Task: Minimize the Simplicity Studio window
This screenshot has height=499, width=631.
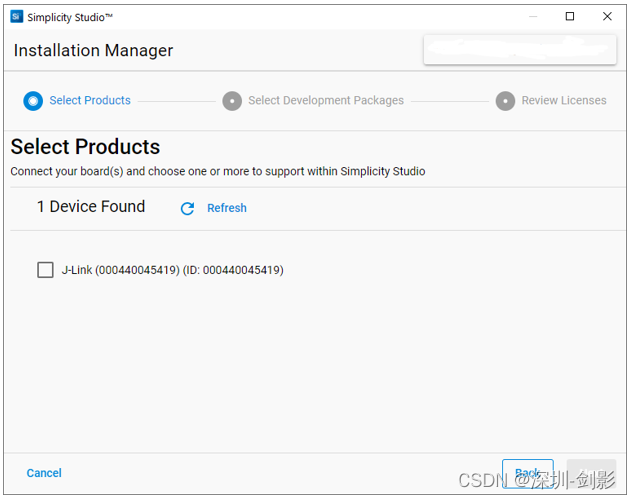Action: point(532,16)
